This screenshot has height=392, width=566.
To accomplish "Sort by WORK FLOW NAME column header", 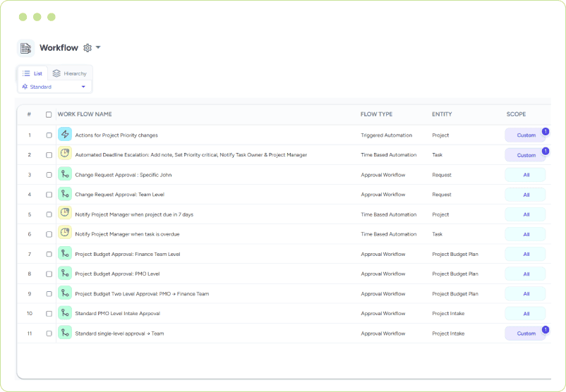I will (x=85, y=114).
